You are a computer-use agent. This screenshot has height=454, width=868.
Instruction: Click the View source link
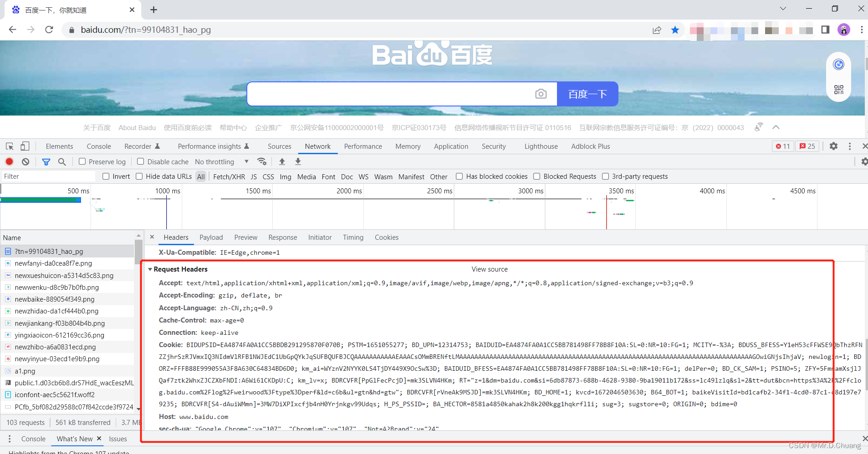(489, 269)
